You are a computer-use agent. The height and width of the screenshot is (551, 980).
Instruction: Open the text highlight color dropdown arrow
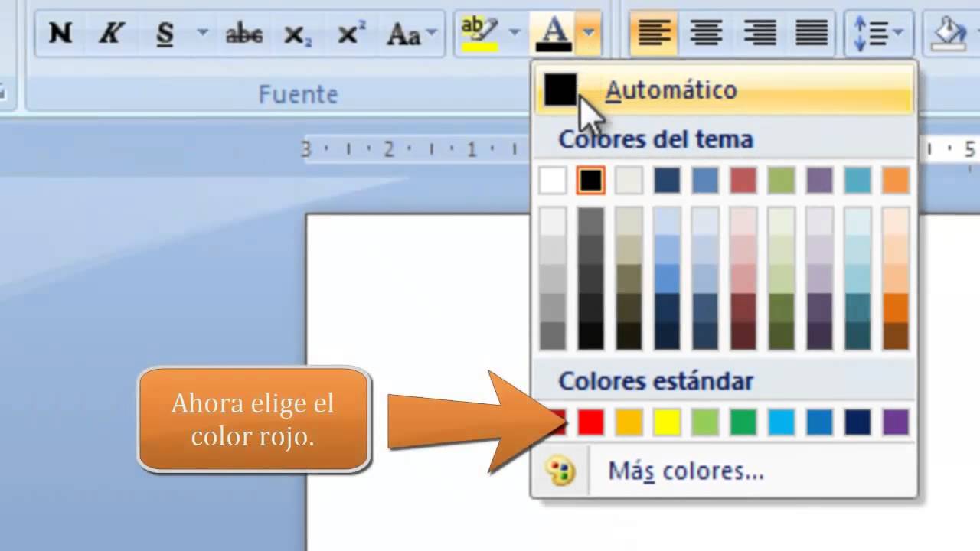point(514,33)
